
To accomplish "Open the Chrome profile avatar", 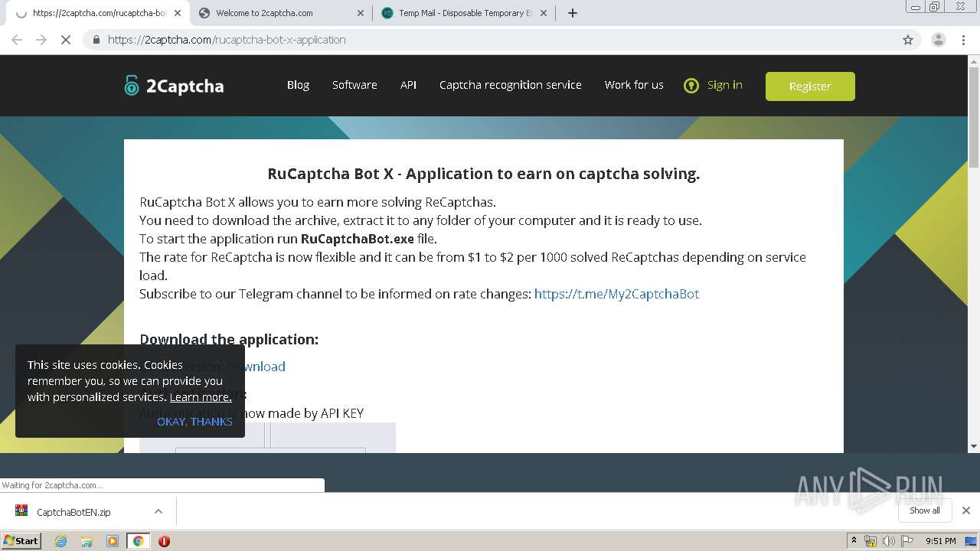I will [x=938, y=40].
